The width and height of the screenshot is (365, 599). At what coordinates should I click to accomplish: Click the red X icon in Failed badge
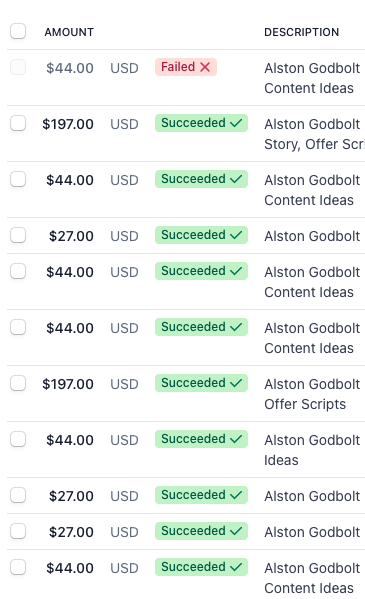[x=205, y=67]
